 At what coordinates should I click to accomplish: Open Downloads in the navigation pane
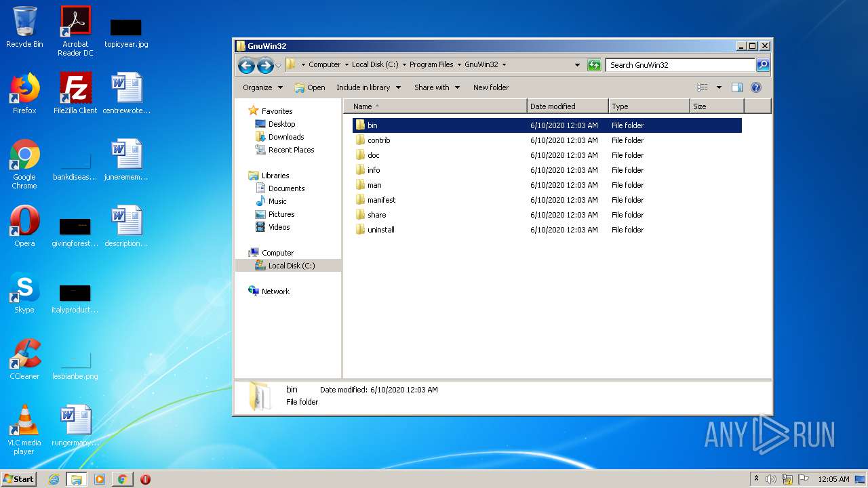[279, 137]
